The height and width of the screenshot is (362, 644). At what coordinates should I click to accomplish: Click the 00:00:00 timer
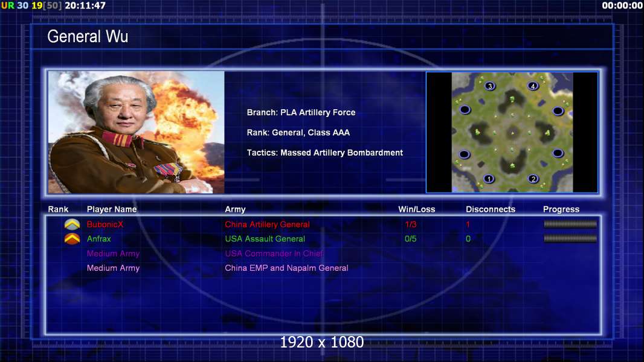(622, 6)
